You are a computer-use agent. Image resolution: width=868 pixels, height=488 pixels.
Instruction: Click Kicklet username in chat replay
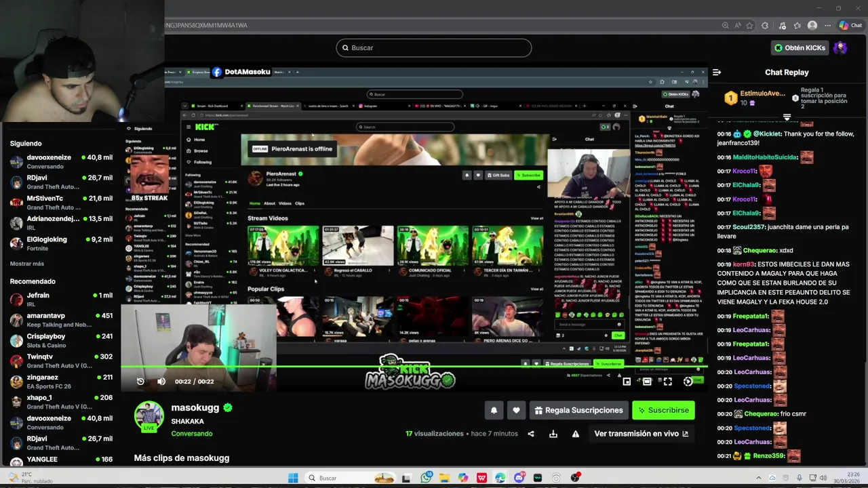769,134
